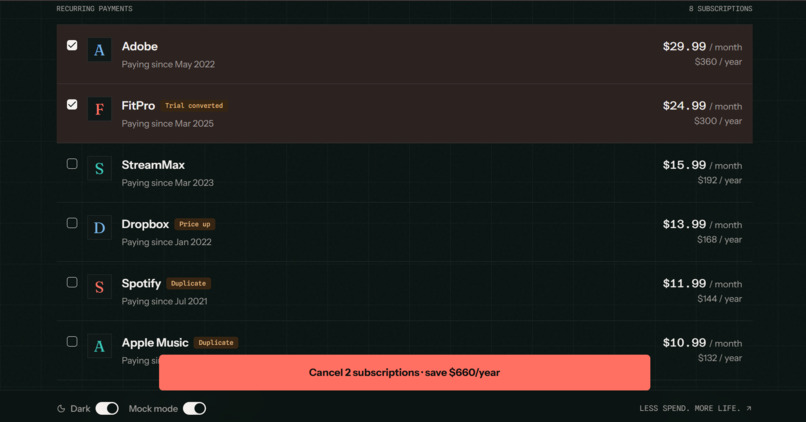Turn off the Mock mode switch

click(x=194, y=409)
